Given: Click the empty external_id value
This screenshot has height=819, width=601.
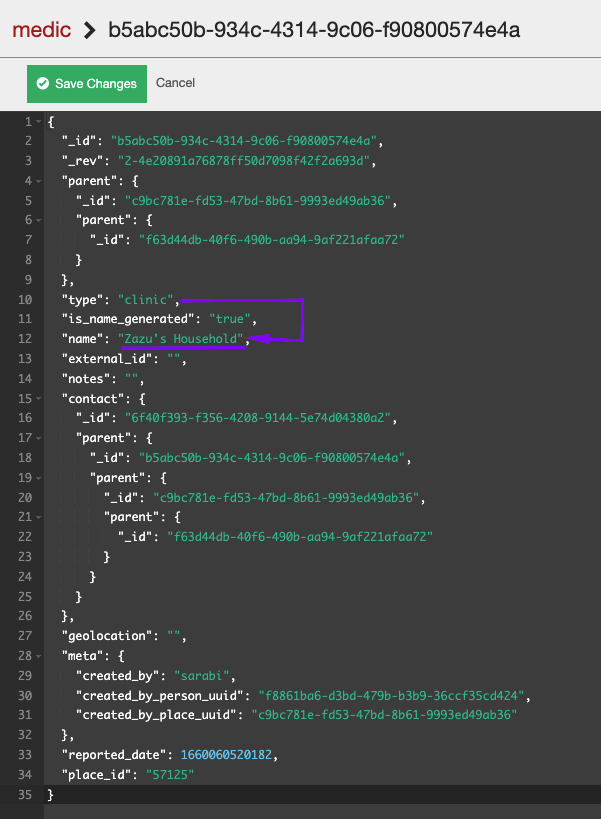Looking at the screenshot, I should 174,359.
